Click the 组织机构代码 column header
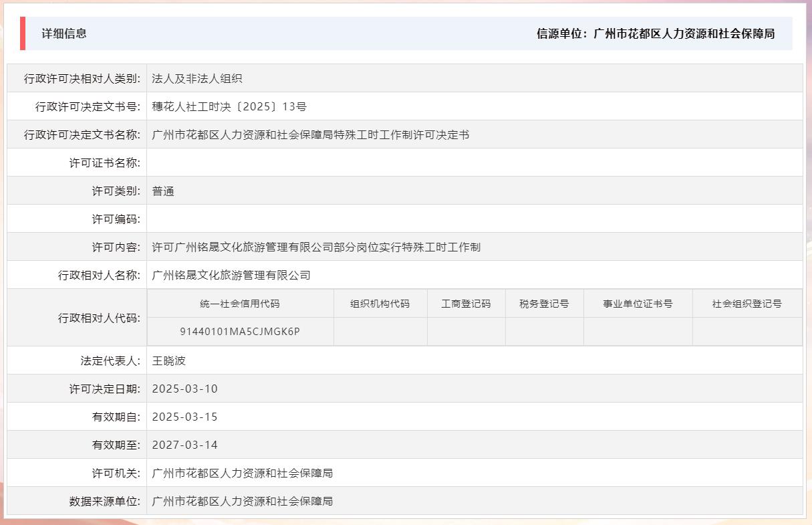The width and height of the screenshot is (812, 525). 380,303
